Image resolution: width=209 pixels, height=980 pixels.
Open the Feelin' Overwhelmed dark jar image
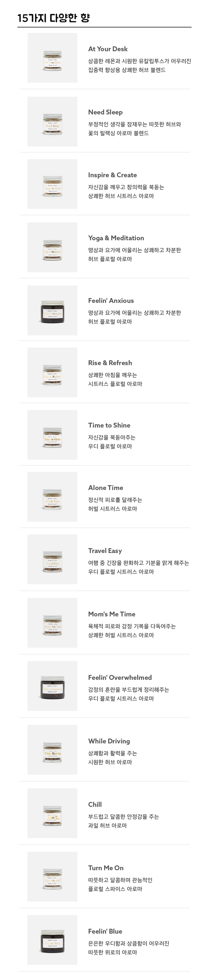pos(52,686)
